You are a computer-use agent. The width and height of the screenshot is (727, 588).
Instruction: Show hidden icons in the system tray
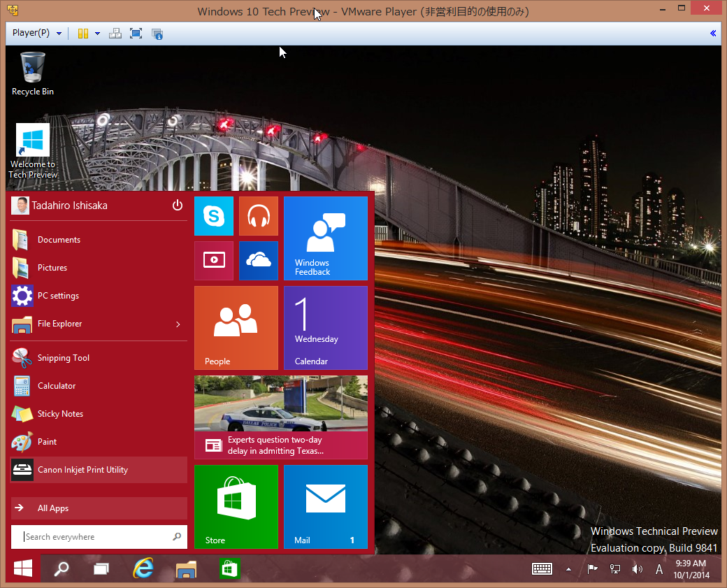pos(568,568)
